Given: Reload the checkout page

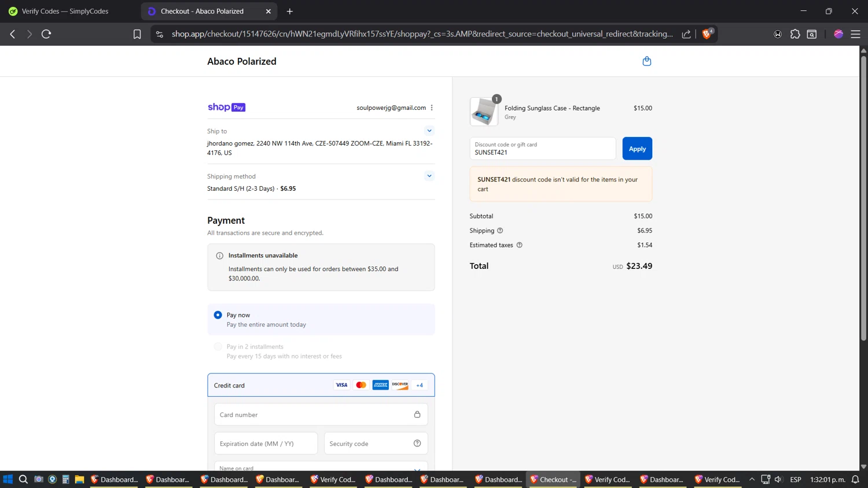Looking at the screenshot, I should [x=46, y=34].
